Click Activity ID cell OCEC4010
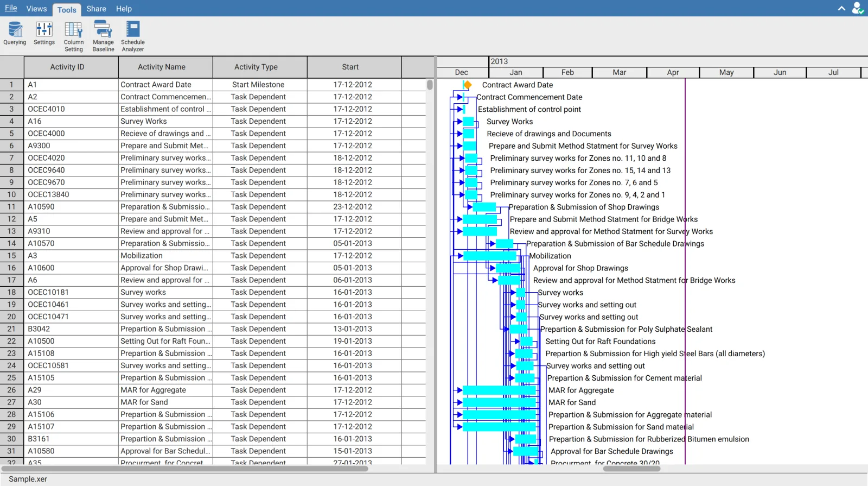 tap(71, 109)
